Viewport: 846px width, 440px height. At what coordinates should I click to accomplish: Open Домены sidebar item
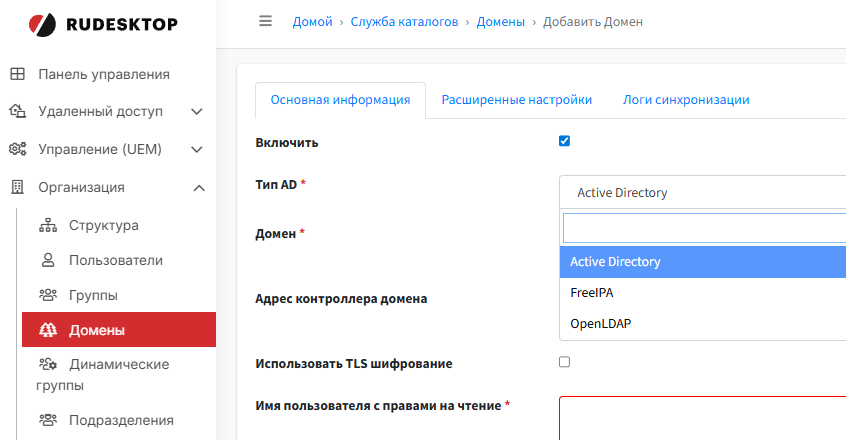119,329
